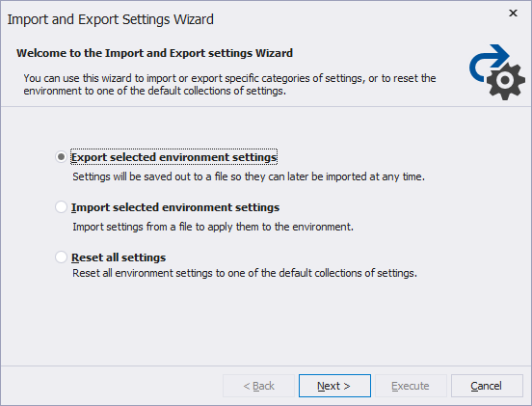This screenshot has height=406, width=532.
Task: Click 'Import settings from a file' description
Action: click(213, 227)
